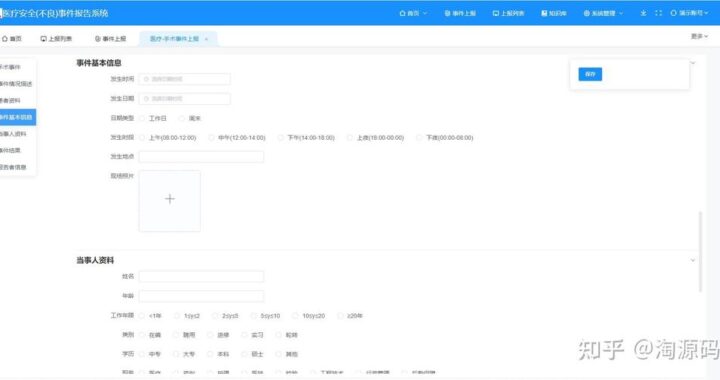Image resolution: width=720 pixels, height=380 pixels.
Task: Switch to the 首页 page tab
Action: [x=12, y=39]
